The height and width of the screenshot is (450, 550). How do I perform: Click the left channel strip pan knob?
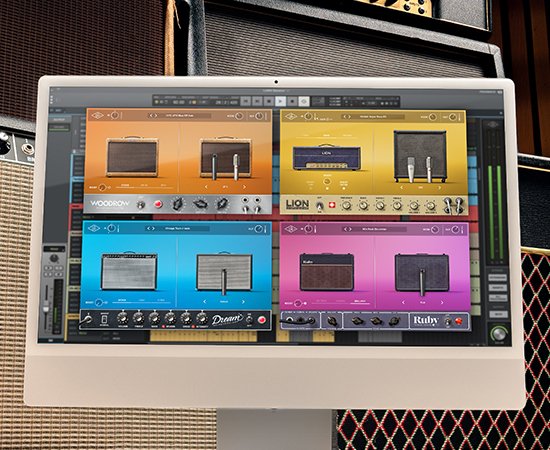(54, 259)
